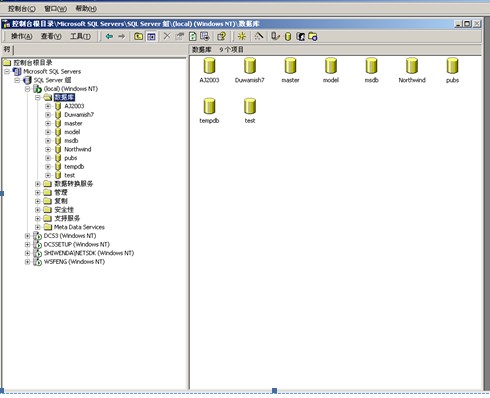Viewport: 490px width, 398px height.
Task: Click the Export List toolbar icon
Action: pos(205,36)
